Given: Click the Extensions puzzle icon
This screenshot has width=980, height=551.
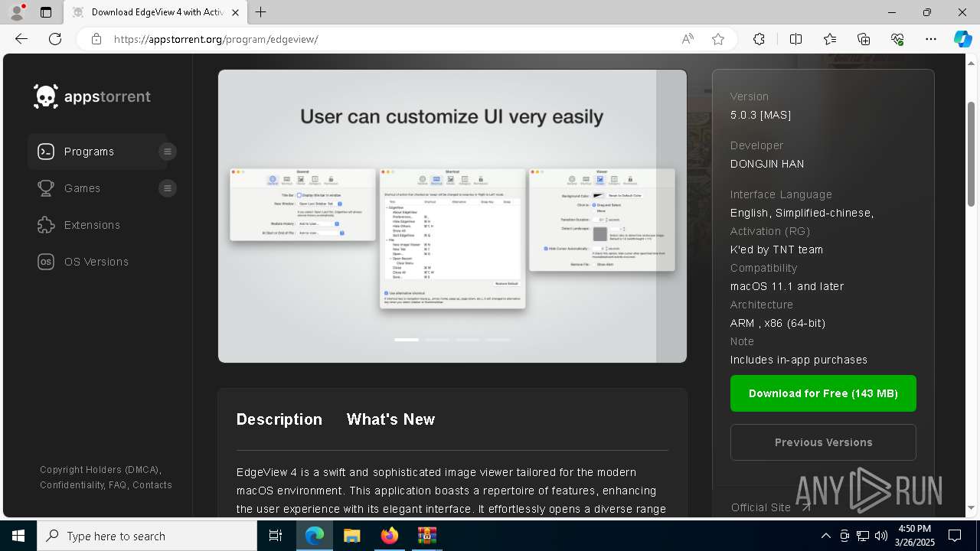Looking at the screenshot, I should coord(46,225).
